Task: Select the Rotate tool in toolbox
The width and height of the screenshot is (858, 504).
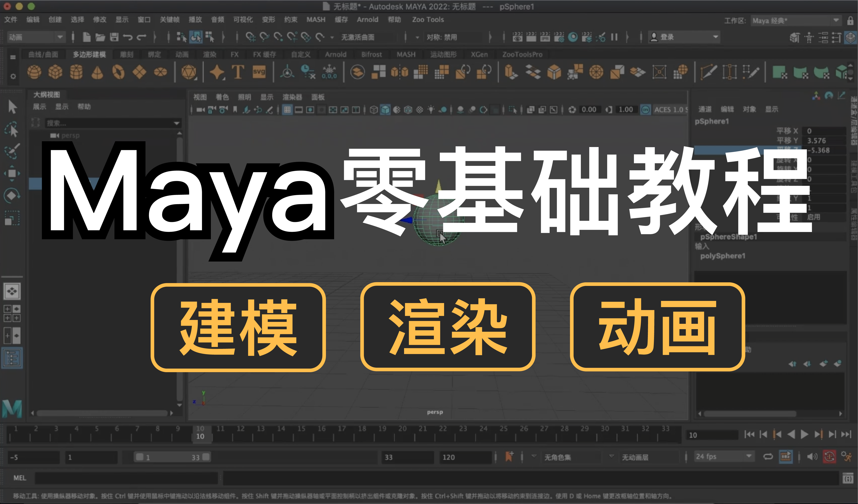Action: click(12, 195)
